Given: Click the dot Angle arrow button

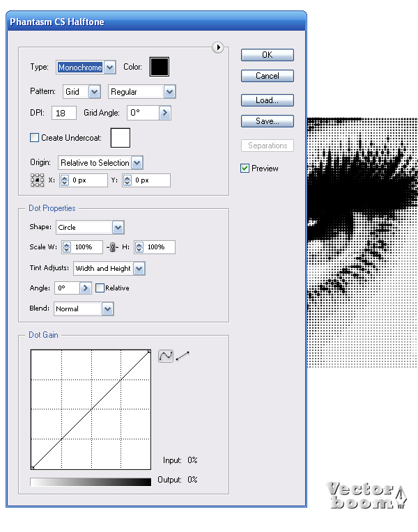Looking at the screenshot, I should click(86, 288).
